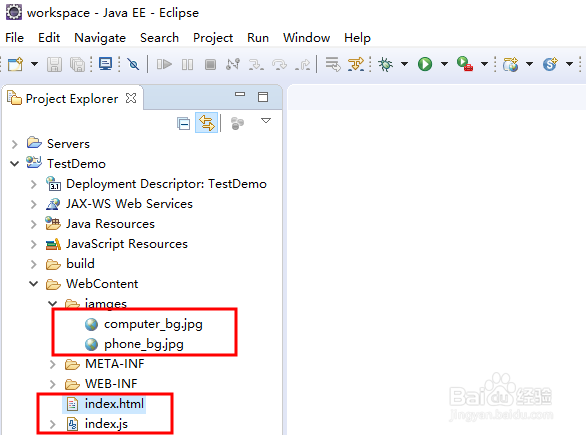Expand the Servers folder
The width and height of the screenshot is (586, 435).
point(15,144)
